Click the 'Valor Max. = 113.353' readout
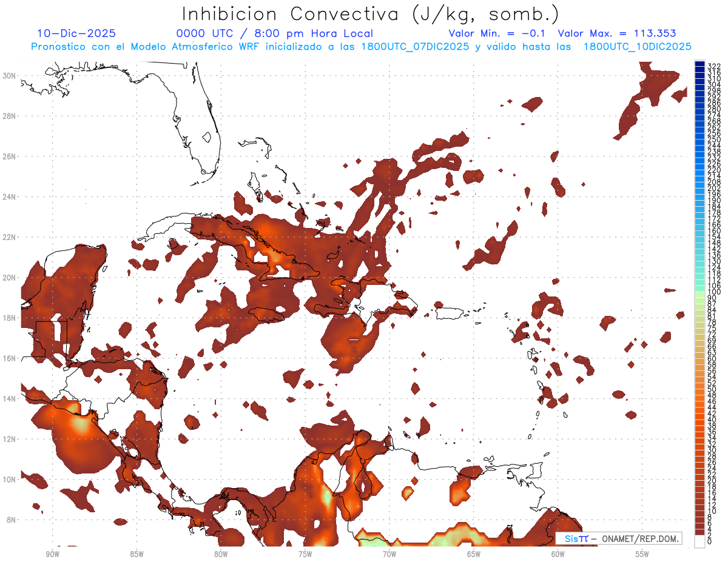Image resolution: width=728 pixels, height=562 pixels. [617, 33]
